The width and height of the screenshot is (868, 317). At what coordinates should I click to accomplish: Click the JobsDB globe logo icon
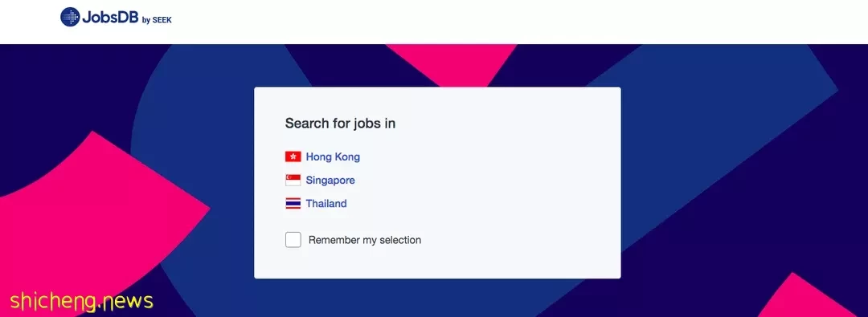[x=70, y=17]
